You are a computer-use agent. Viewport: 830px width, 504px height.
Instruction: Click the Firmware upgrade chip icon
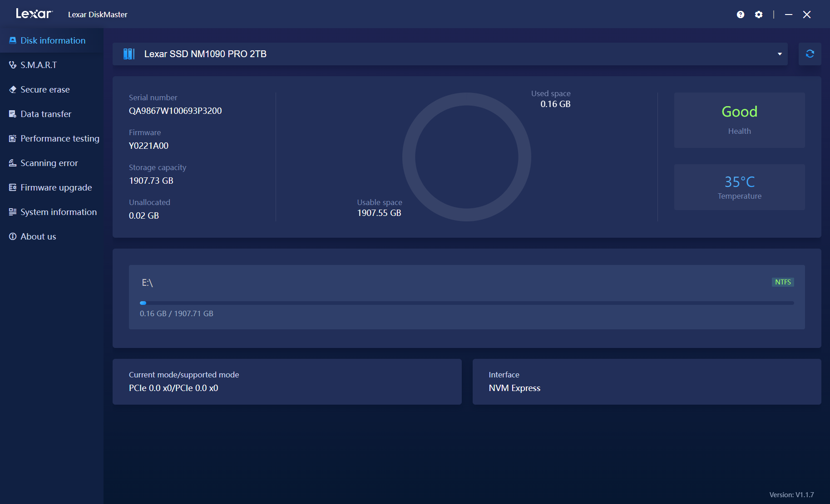pyautogui.click(x=13, y=187)
